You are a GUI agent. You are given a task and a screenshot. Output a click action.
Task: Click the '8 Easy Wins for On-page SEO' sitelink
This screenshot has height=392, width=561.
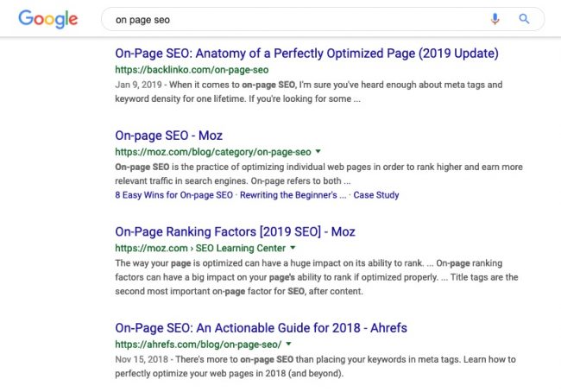click(x=173, y=195)
